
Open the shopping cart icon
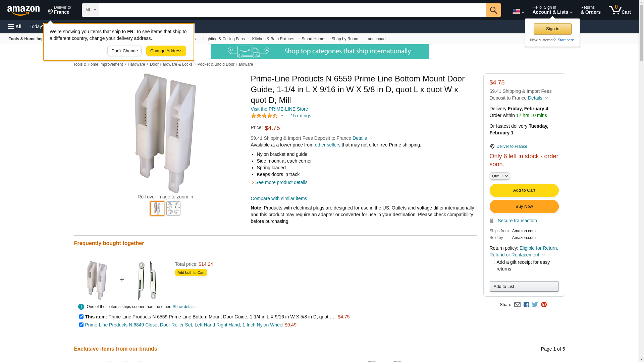point(620,10)
